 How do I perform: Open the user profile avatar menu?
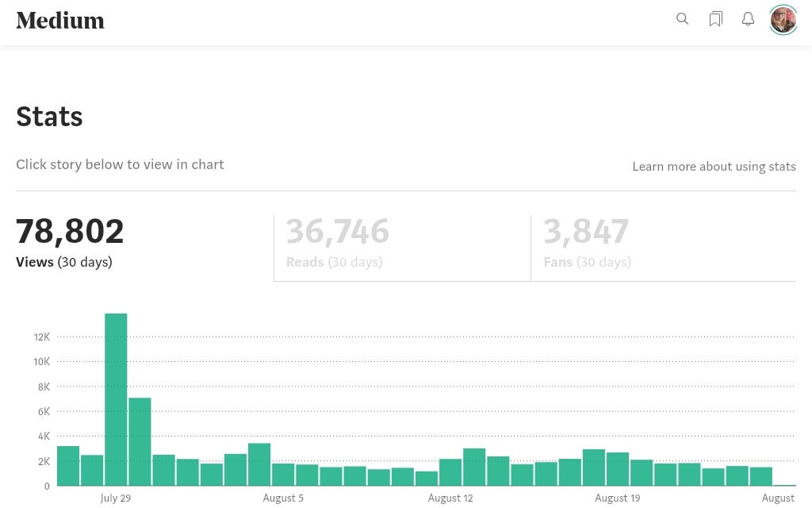point(783,20)
